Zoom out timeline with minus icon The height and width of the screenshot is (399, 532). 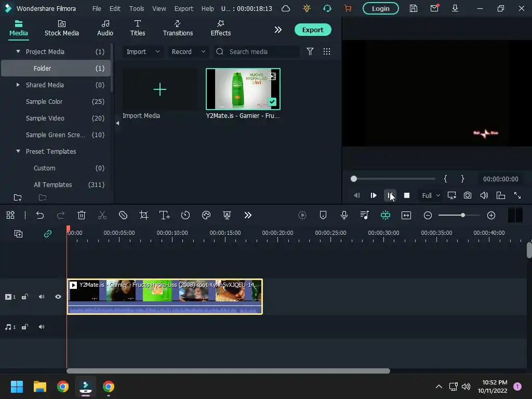click(x=428, y=215)
